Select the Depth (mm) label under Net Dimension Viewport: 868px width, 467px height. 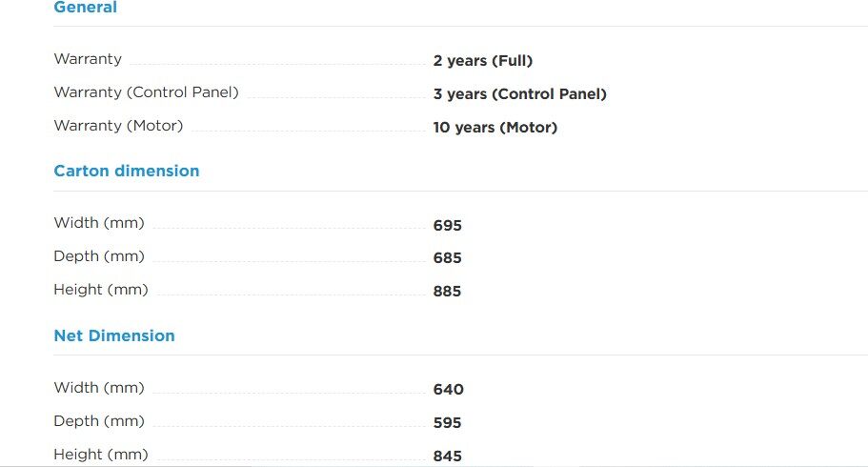[99, 421]
